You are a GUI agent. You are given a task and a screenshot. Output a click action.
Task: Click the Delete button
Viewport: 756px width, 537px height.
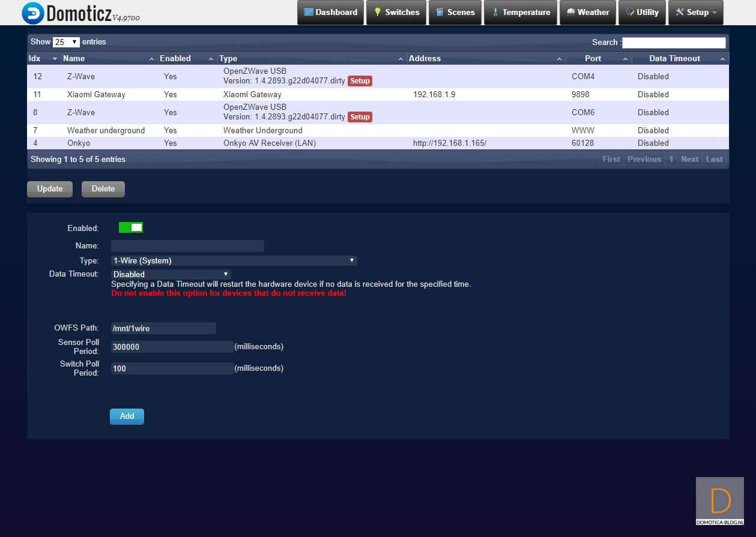(x=103, y=189)
